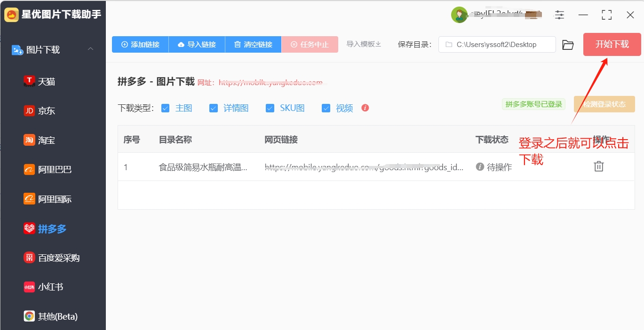The height and width of the screenshot is (330, 644).
Task: Click the 星优图片下载助手 app logo
Action: coord(11,14)
